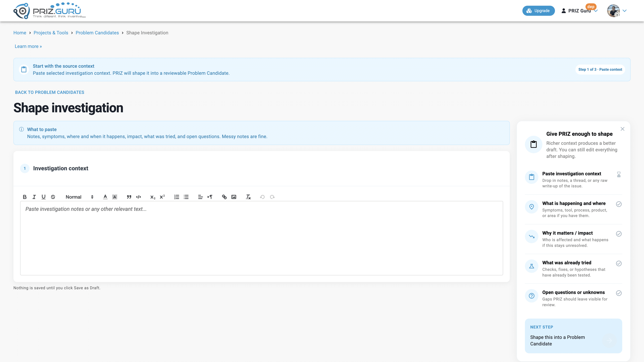Click the PRIZ.GURU logo

pos(49,11)
